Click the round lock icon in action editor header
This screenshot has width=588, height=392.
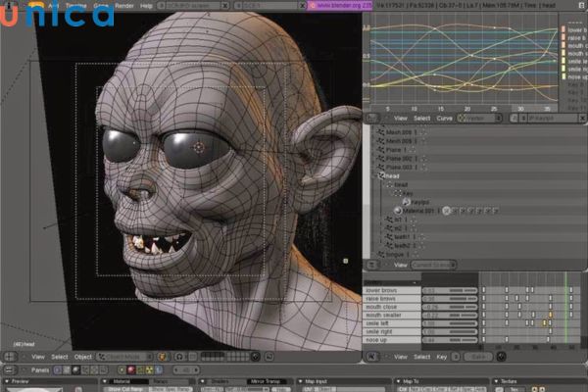[501, 357]
